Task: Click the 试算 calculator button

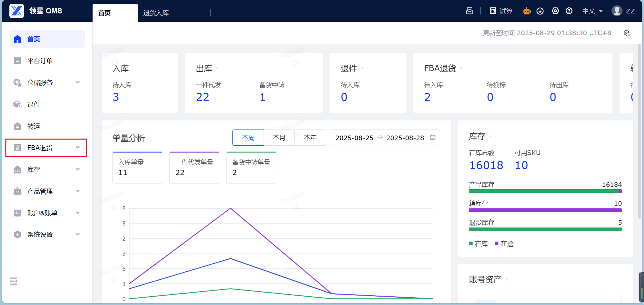Action: coord(501,11)
